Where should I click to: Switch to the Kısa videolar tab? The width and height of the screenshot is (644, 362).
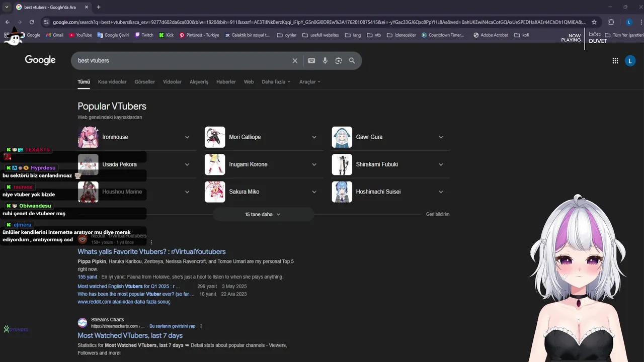pyautogui.click(x=112, y=82)
